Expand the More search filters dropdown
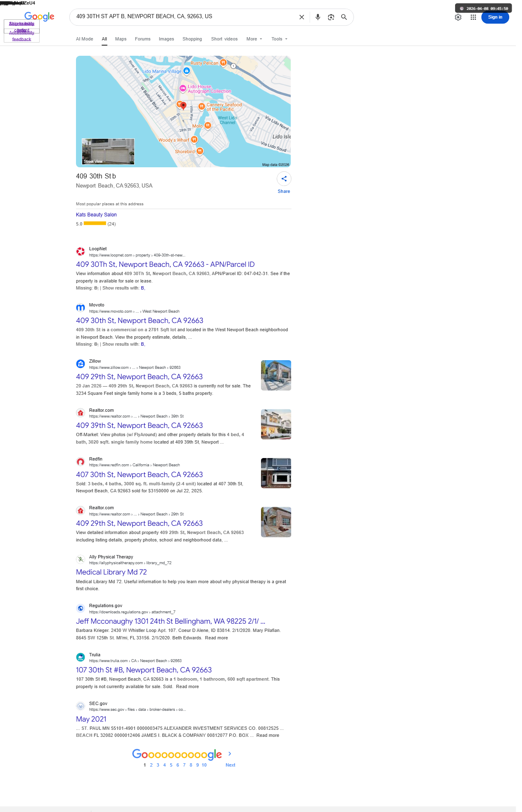522x812 pixels. (x=254, y=39)
